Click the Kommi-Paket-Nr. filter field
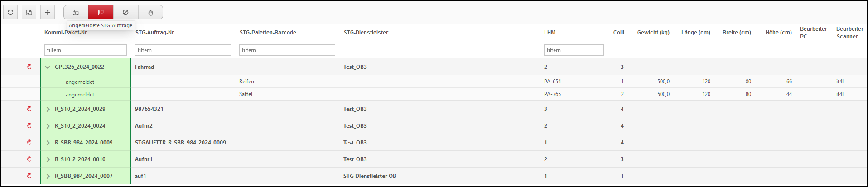The width and height of the screenshot is (868, 187). pos(86,50)
